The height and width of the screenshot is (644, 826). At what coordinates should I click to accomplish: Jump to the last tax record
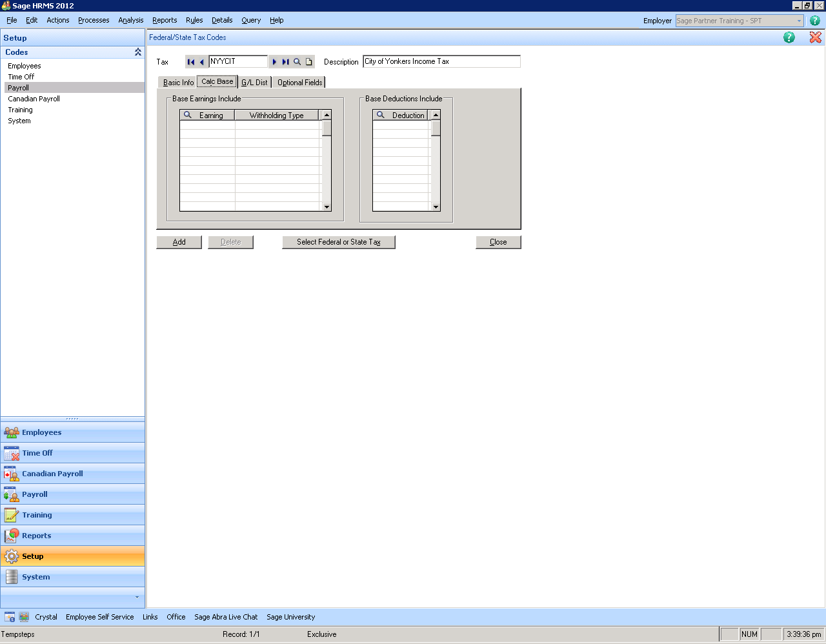point(285,62)
